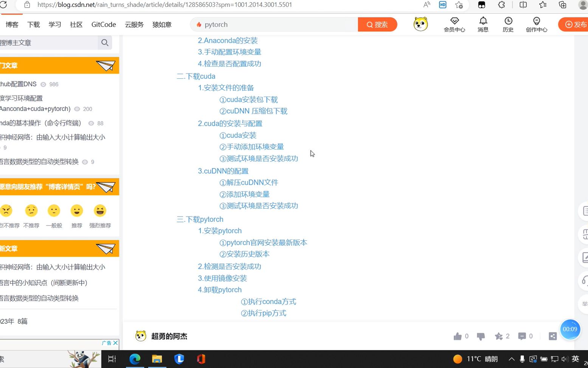Jump to ②执行pip方式
Screen dimensions: 588x368
pos(264,313)
